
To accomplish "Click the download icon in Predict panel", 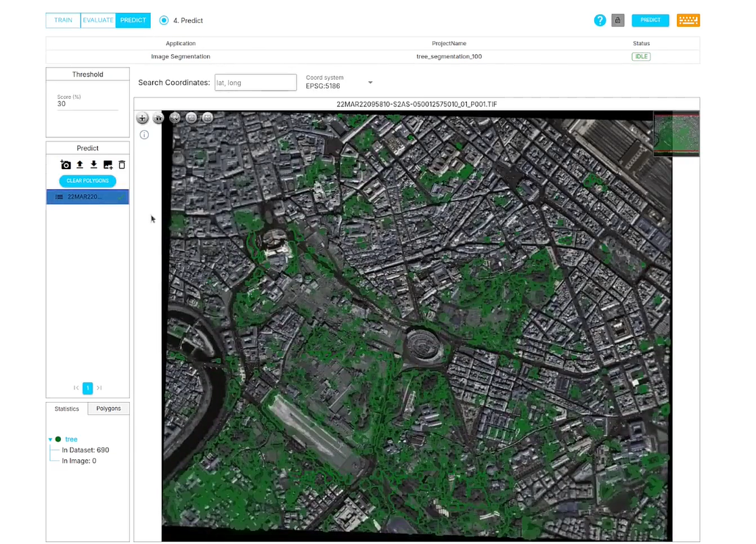I will [x=93, y=164].
